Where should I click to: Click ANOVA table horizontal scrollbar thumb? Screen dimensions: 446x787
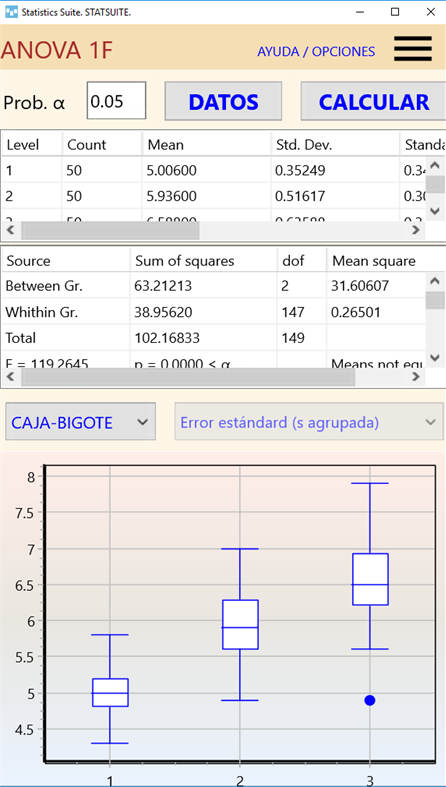pyautogui.click(x=188, y=377)
